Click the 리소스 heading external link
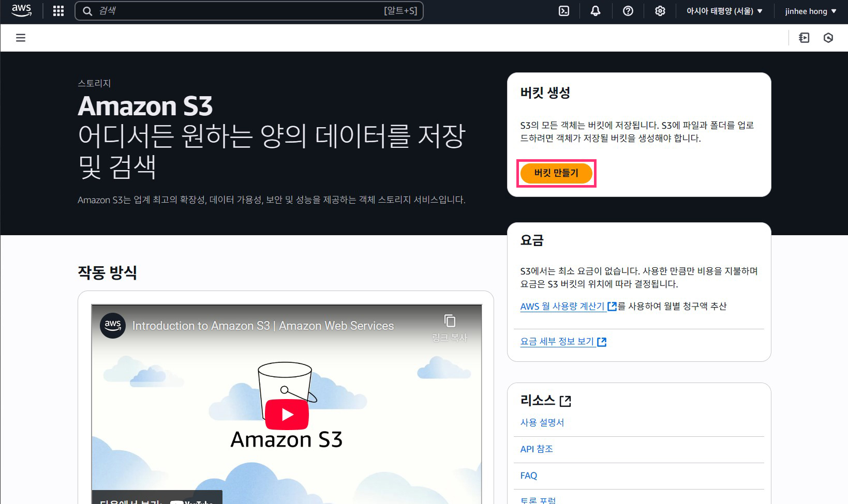This screenshot has height=504, width=848. click(545, 401)
